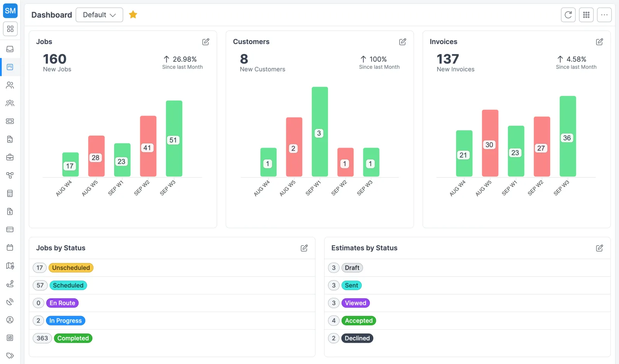
Task: Open the route tracking icon in the sidebar
Action: point(10,284)
